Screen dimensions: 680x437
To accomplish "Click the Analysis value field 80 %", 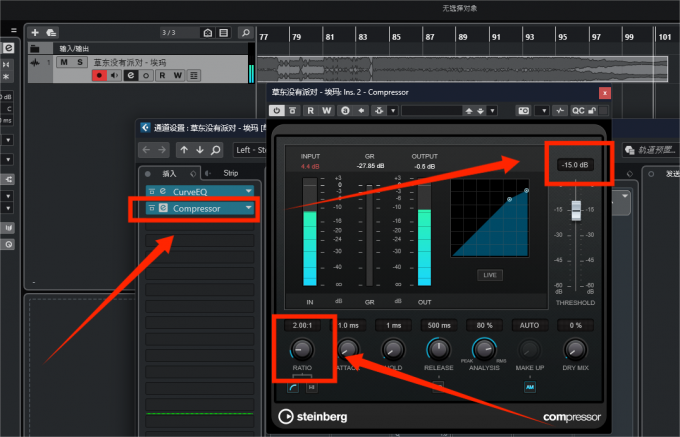I will 484,325.
